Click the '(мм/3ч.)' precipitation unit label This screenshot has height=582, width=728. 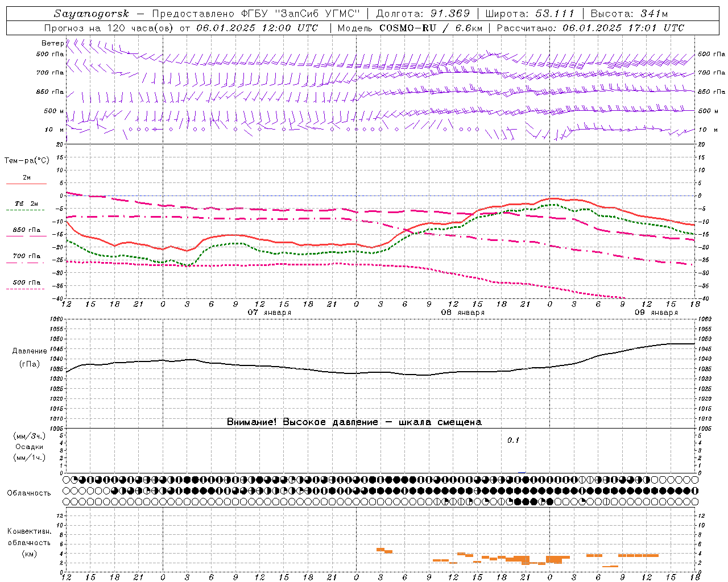30,436
